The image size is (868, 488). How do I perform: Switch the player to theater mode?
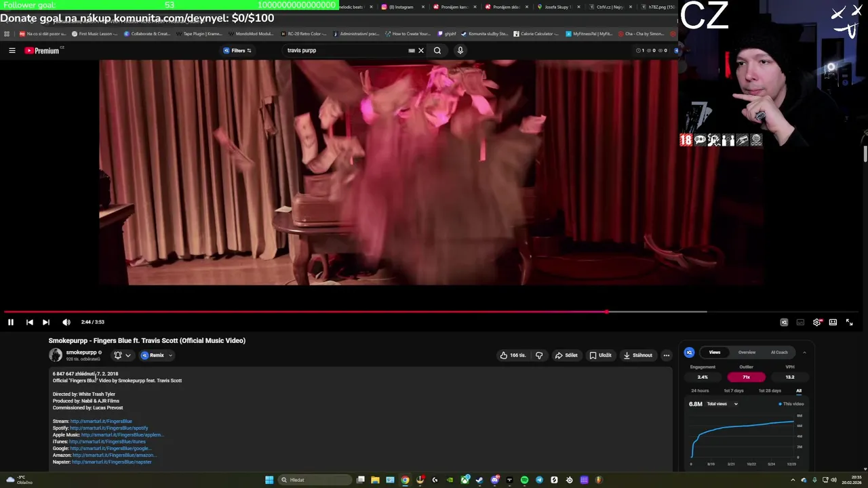pyautogui.click(x=833, y=322)
